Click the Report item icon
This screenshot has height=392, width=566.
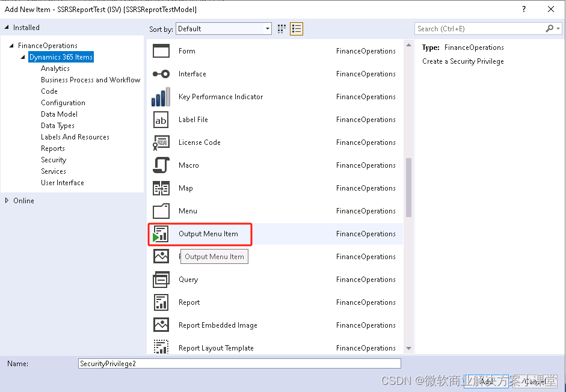[x=161, y=302]
